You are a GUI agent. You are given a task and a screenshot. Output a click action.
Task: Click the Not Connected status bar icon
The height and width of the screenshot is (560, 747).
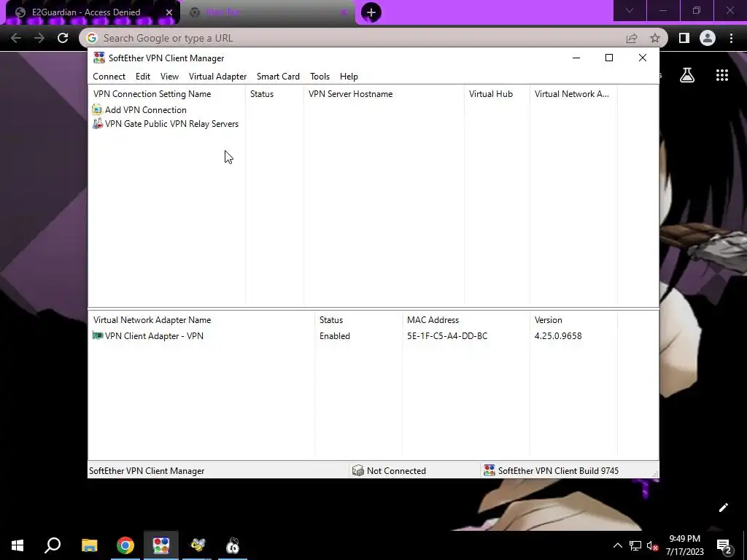pyautogui.click(x=357, y=470)
